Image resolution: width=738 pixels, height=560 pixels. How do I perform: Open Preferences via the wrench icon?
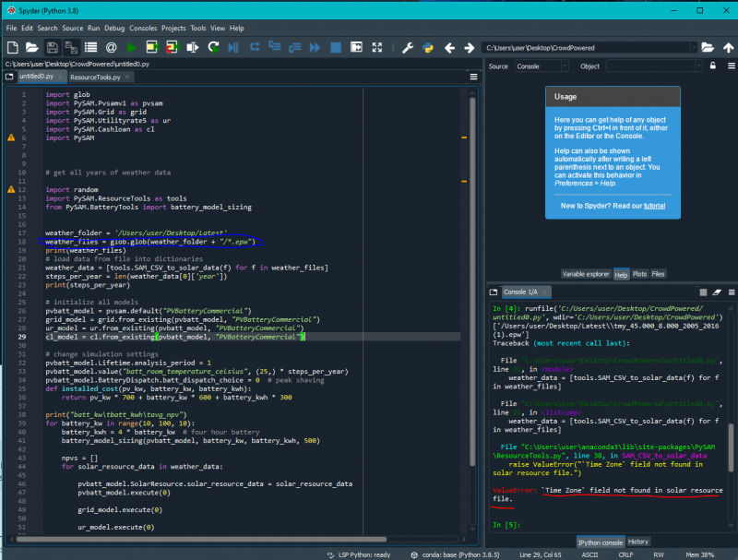coord(407,47)
